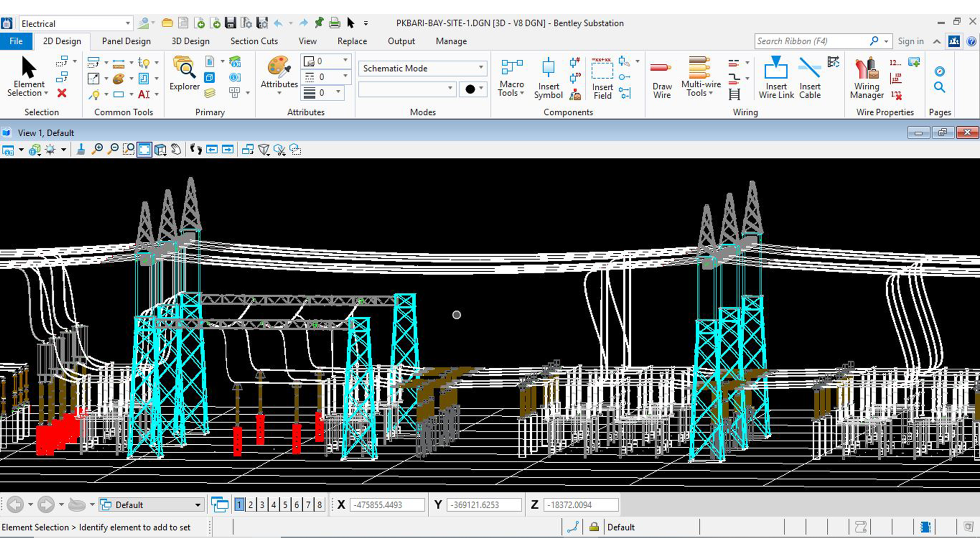Toggle view number 5 on
This screenshot has height=550, width=980.
point(285,505)
